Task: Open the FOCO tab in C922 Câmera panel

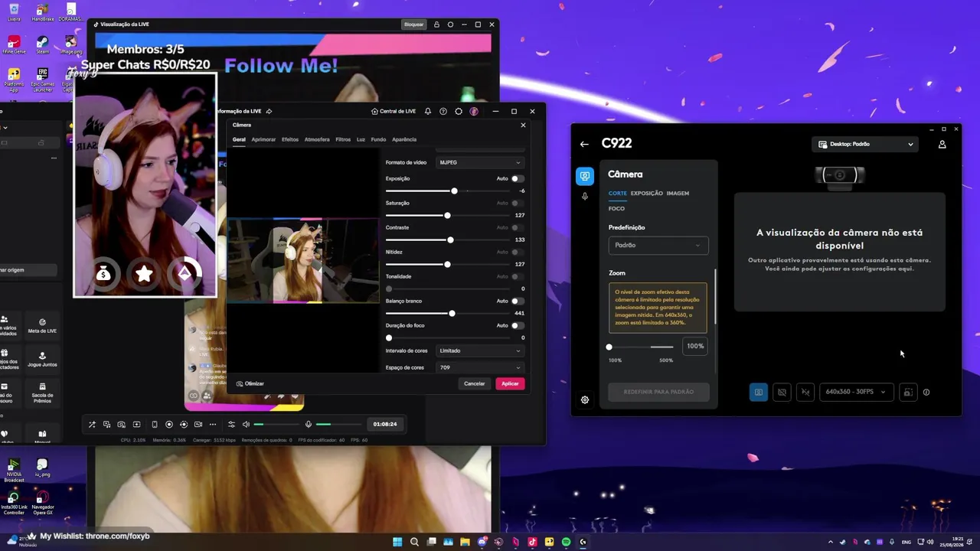Action: tap(617, 209)
